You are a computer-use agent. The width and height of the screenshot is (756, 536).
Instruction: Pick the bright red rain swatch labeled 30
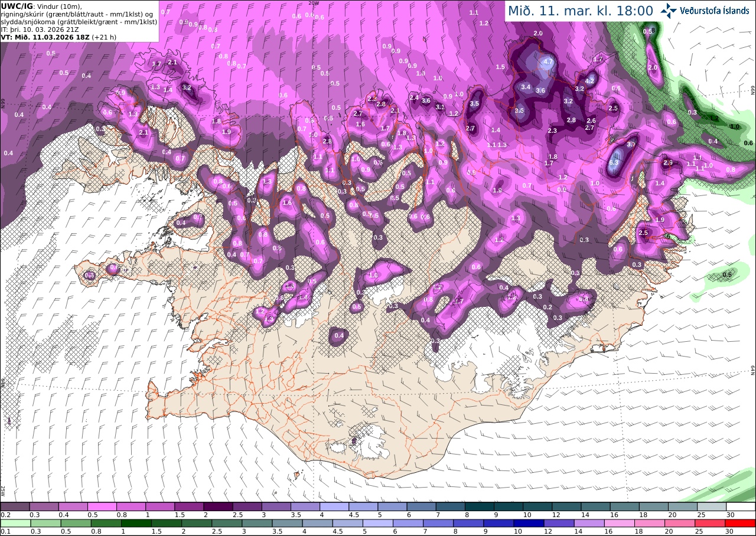point(741,523)
